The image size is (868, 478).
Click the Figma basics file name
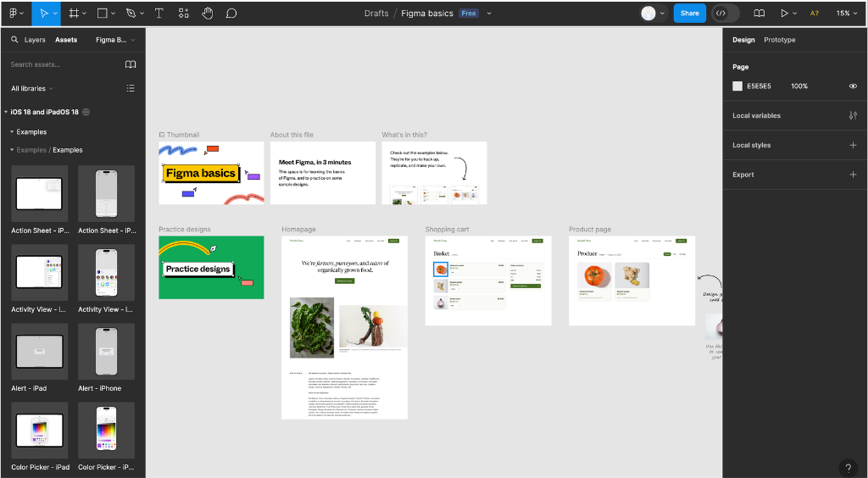pyautogui.click(x=427, y=14)
